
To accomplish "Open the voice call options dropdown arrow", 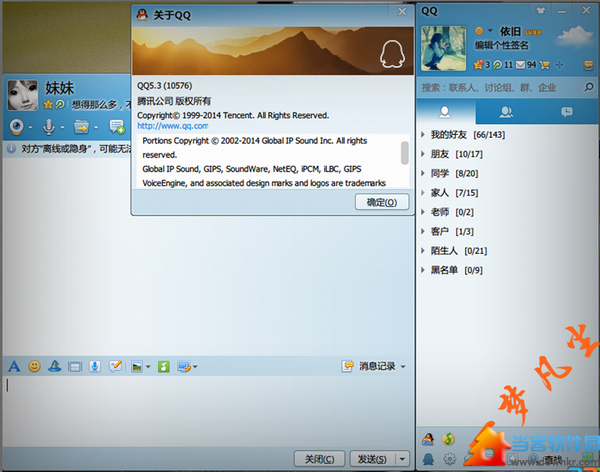I will (x=62, y=128).
